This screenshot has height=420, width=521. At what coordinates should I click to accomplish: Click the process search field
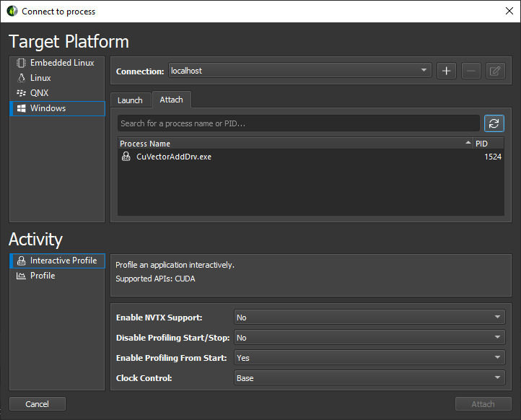click(x=299, y=123)
